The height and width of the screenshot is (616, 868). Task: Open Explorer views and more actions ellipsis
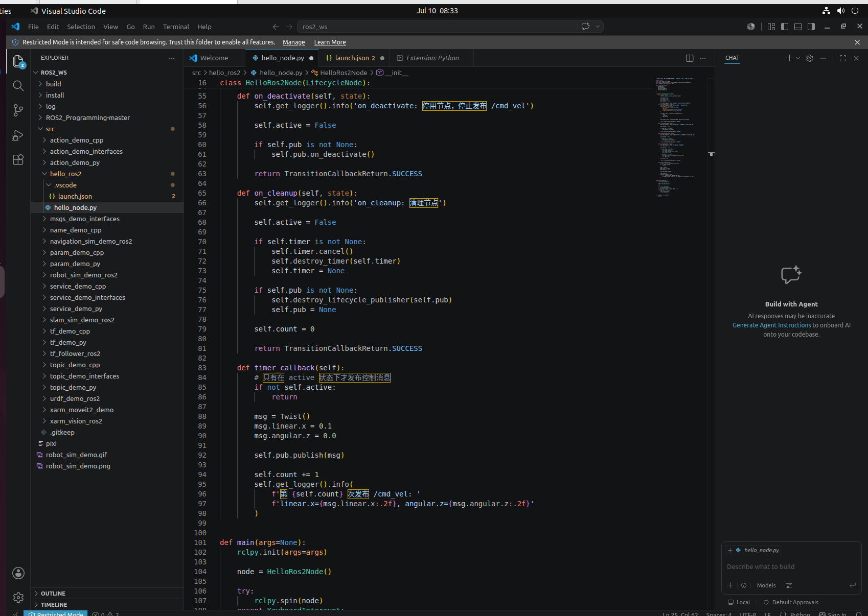(172, 58)
